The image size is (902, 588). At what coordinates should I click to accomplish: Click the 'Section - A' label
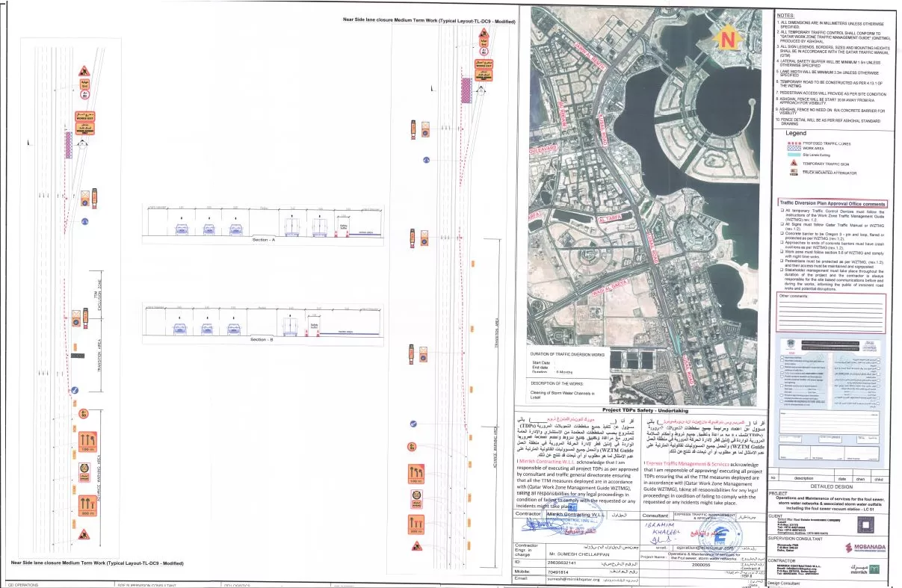pos(263,239)
